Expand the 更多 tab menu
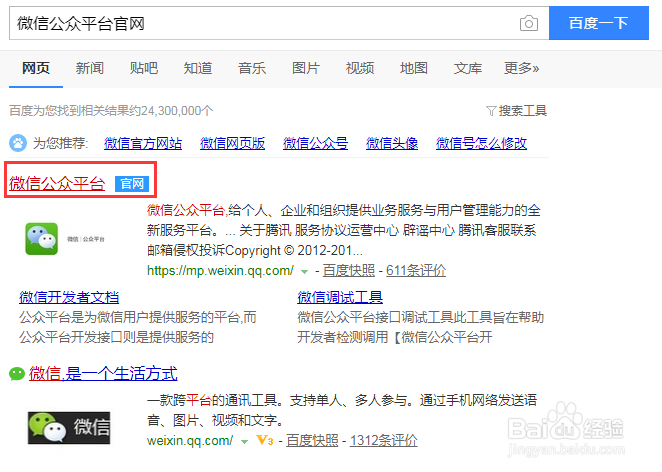 pyautogui.click(x=521, y=68)
